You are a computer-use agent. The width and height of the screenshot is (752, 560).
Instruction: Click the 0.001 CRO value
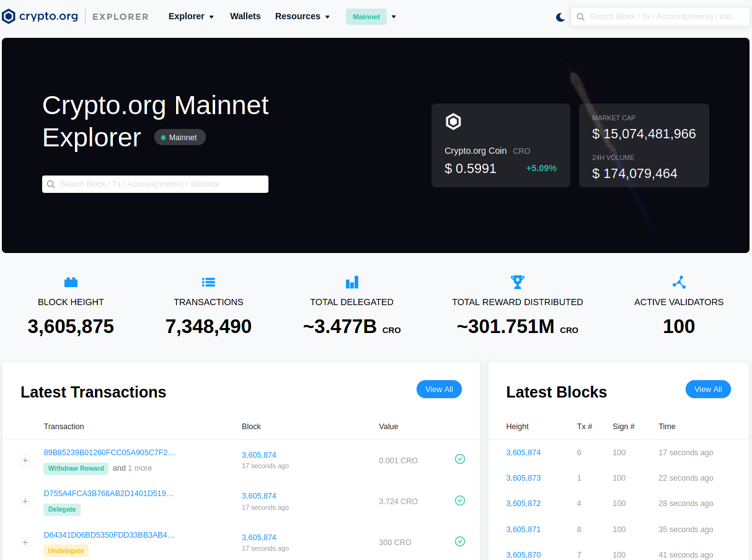coord(398,461)
